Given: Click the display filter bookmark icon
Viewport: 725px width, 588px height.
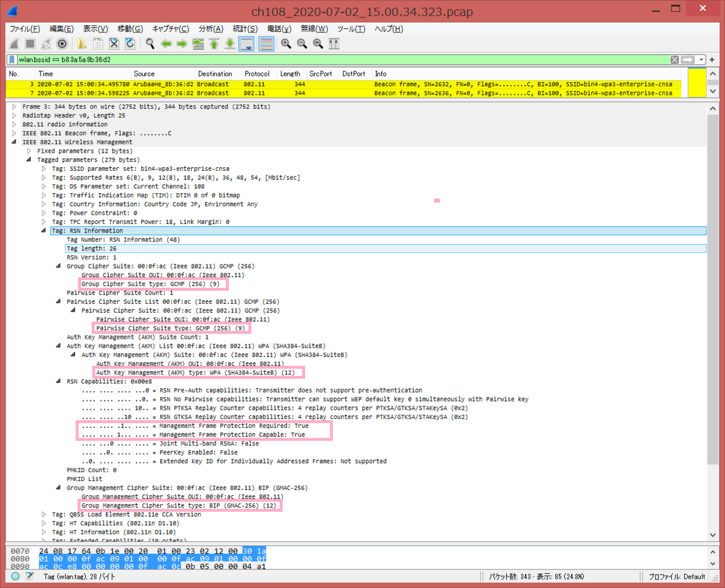Looking at the screenshot, I should pos(12,60).
